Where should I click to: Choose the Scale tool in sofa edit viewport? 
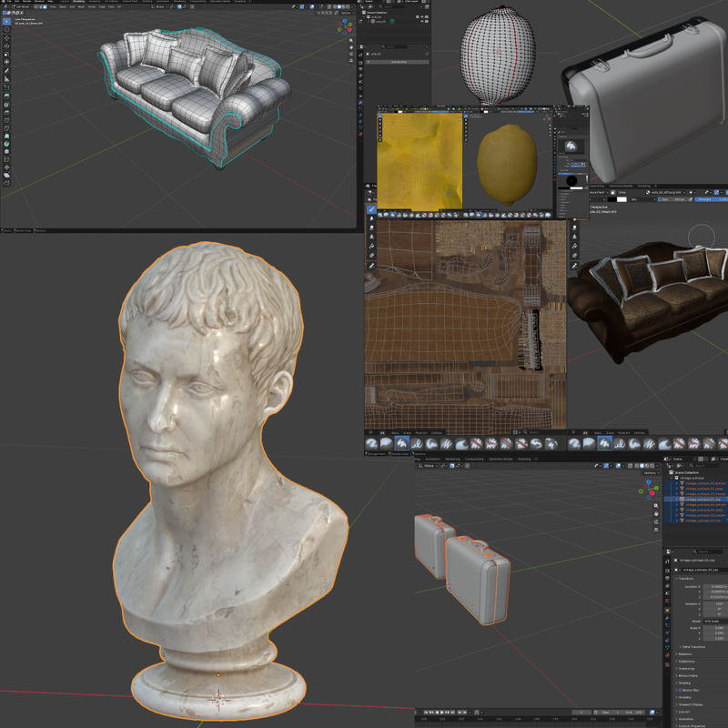[6, 55]
